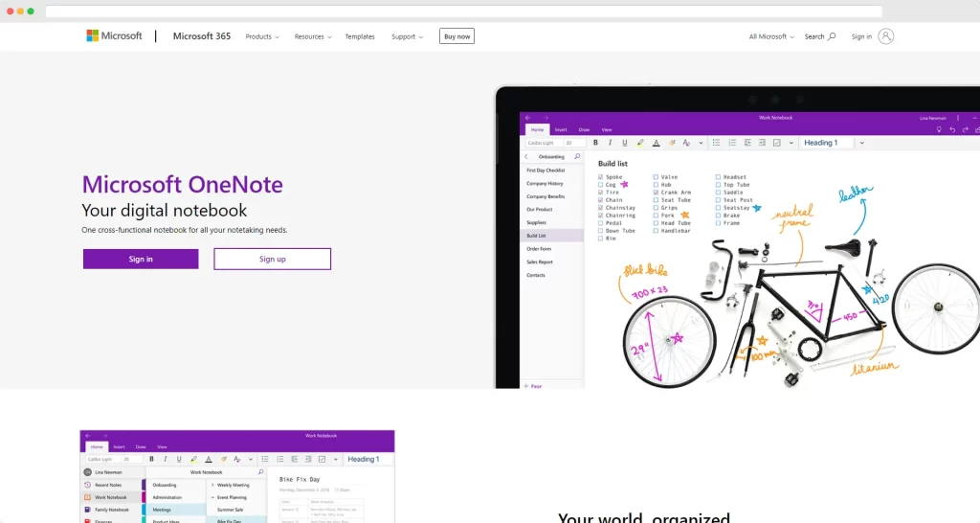Viewport: 980px width, 523px height.
Task: Select Work Notebook in lower screenshot sidebar
Action: pyautogui.click(x=112, y=497)
